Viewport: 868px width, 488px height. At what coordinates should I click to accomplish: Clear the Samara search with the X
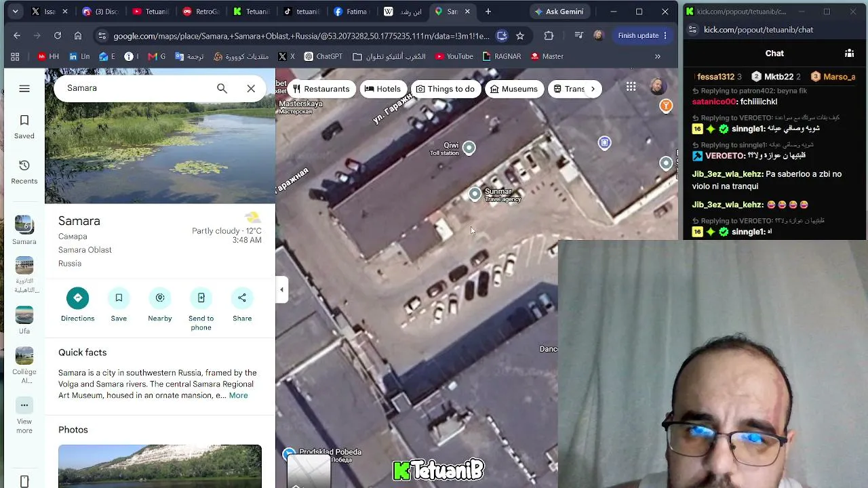251,88
